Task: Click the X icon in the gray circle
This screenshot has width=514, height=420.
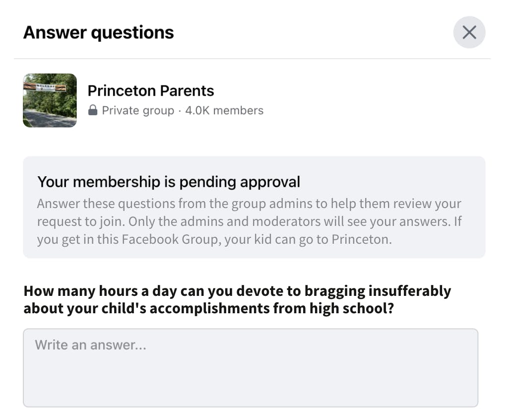Action: (469, 33)
